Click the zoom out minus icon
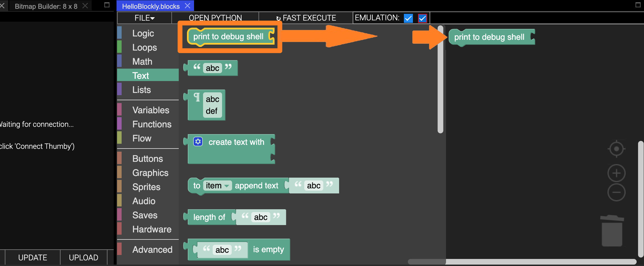Viewport: 644px width, 266px height. [616, 192]
